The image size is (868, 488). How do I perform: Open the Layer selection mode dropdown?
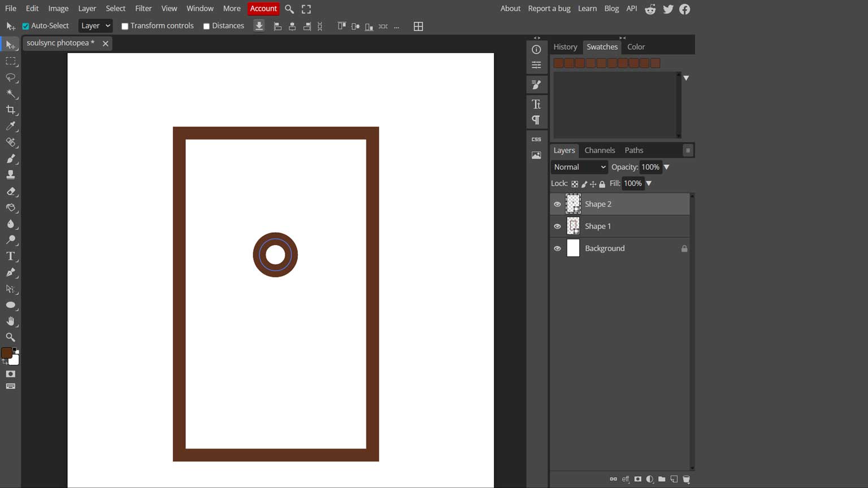pos(94,25)
